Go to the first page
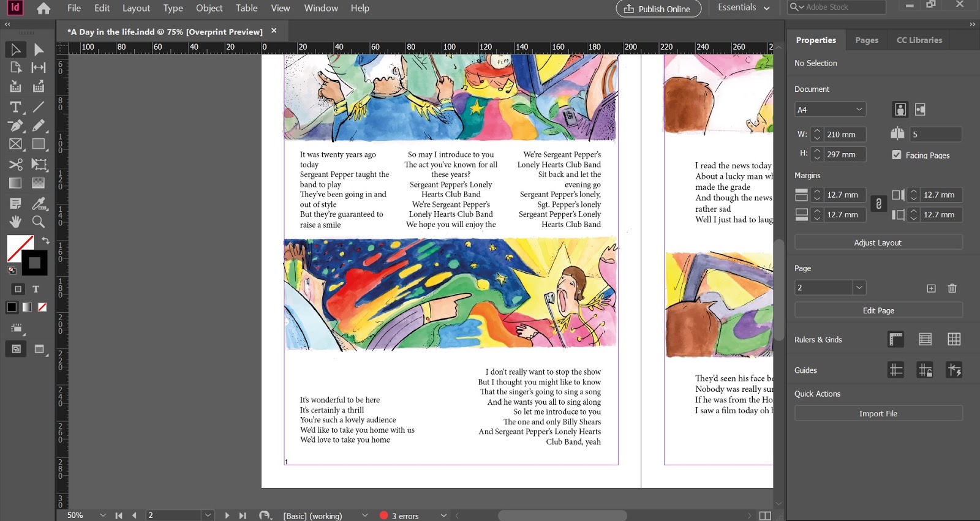 click(x=119, y=515)
